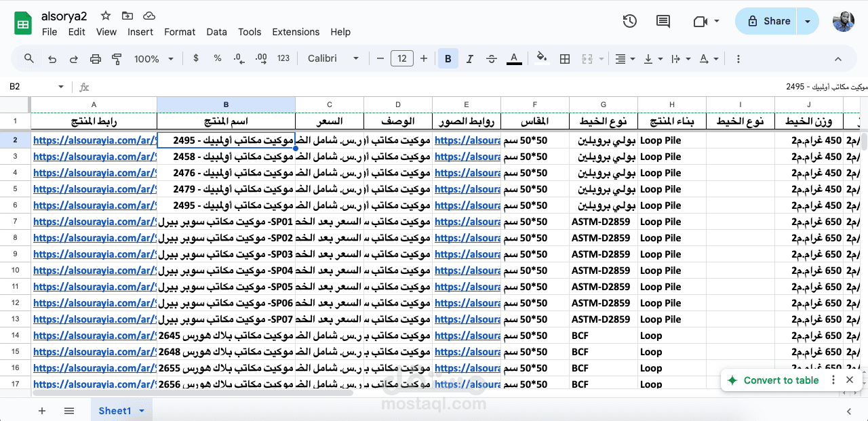Select the Paint format tool
The image size is (868, 421).
pos(116,58)
